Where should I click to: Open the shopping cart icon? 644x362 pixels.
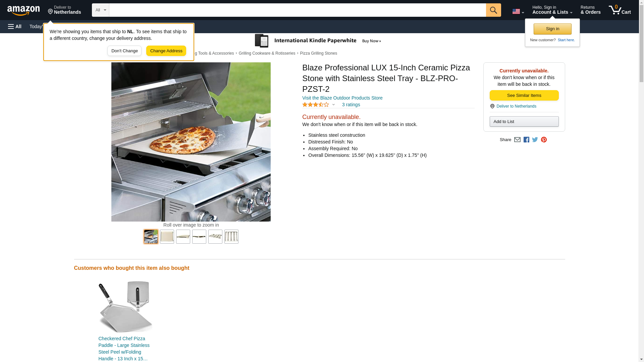[620, 10]
